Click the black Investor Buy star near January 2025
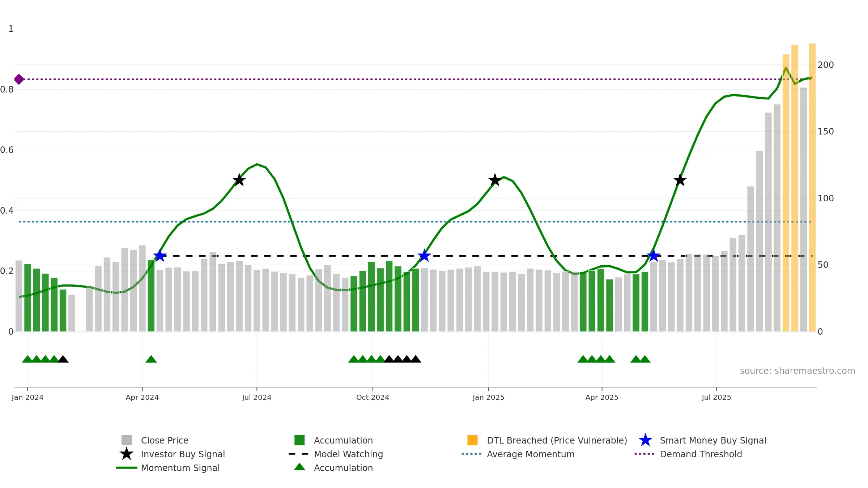 [495, 180]
